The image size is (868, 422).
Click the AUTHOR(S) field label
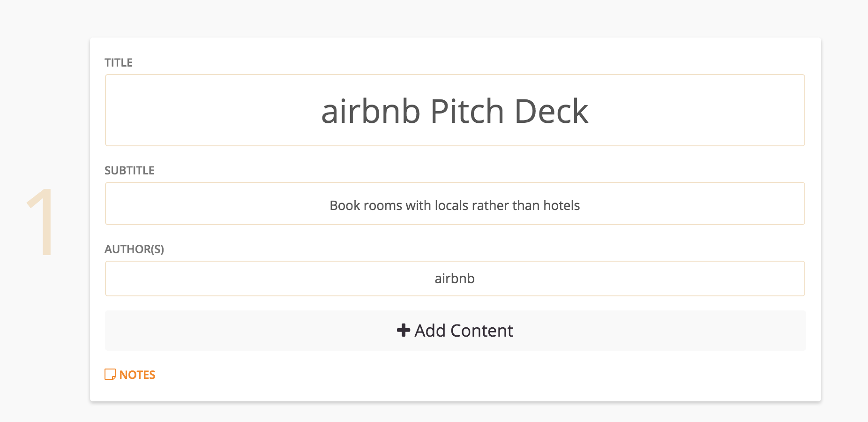coord(134,249)
